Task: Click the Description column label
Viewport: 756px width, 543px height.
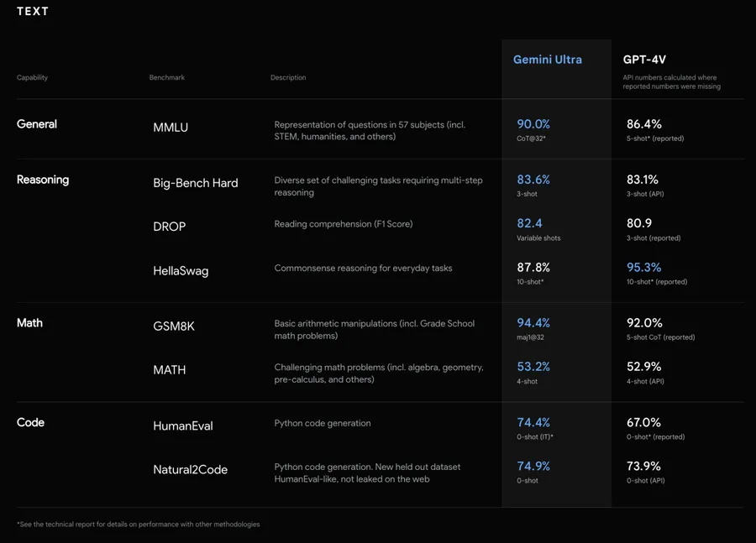Action: point(288,77)
